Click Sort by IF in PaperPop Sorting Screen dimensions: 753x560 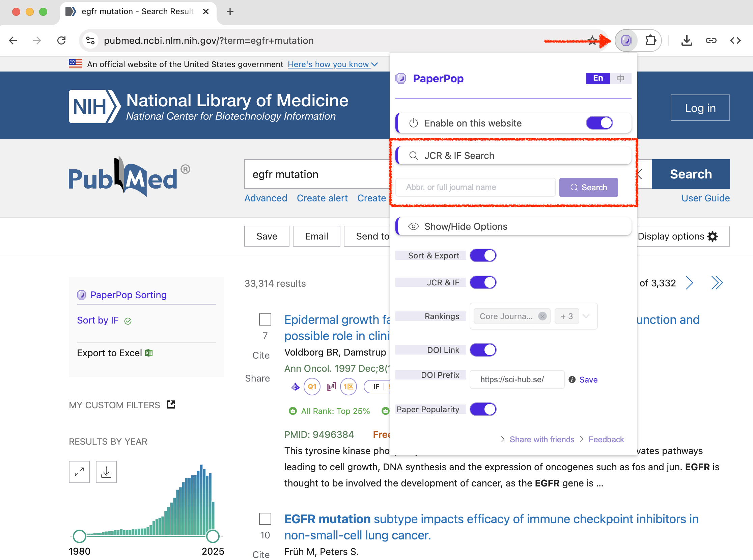point(97,320)
